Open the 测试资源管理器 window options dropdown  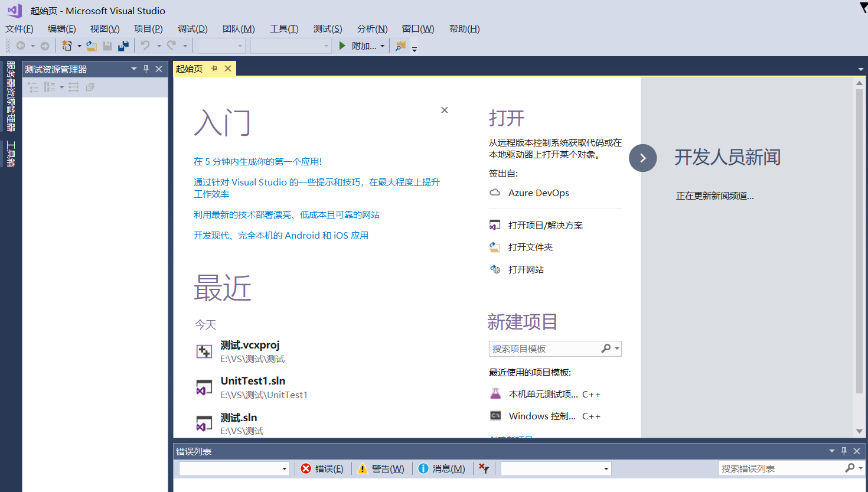click(134, 69)
